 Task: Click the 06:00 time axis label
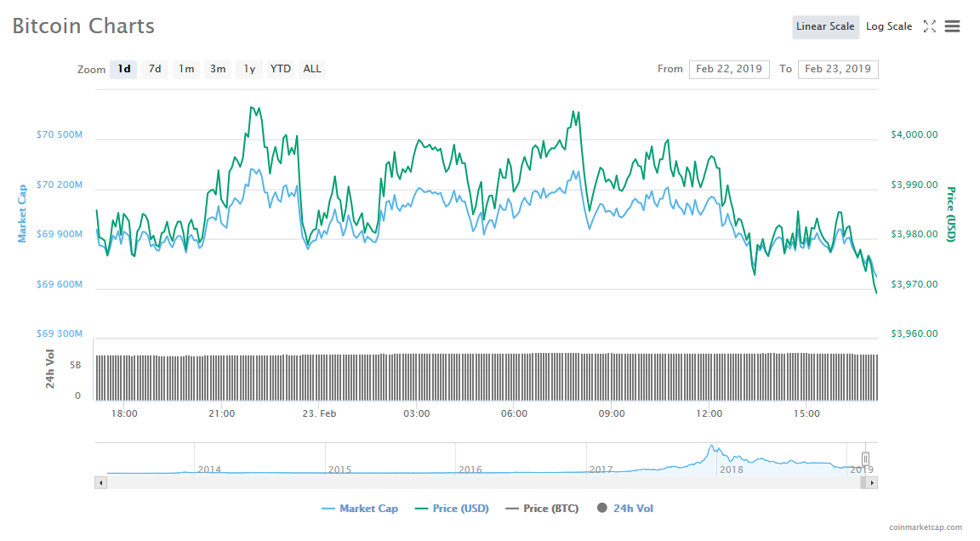[515, 413]
